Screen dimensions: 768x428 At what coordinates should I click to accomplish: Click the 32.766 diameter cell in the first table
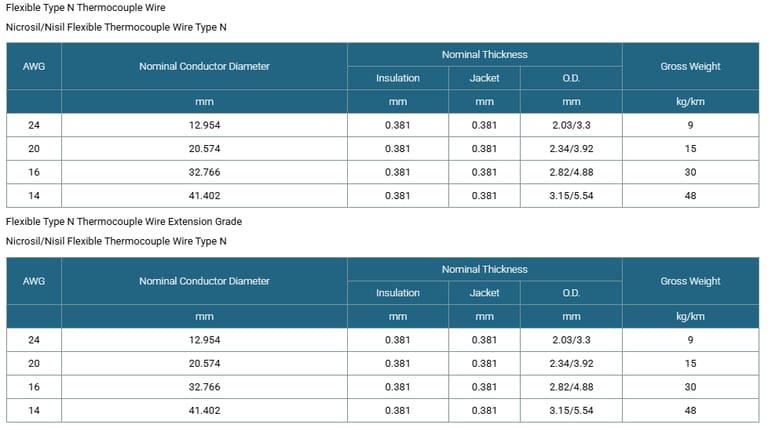[x=204, y=172]
